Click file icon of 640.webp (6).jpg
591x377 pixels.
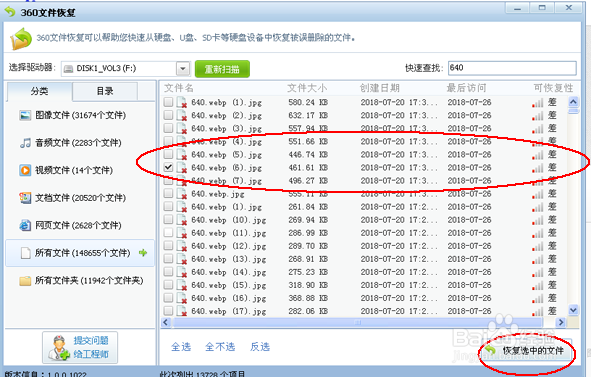[x=182, y=168]
